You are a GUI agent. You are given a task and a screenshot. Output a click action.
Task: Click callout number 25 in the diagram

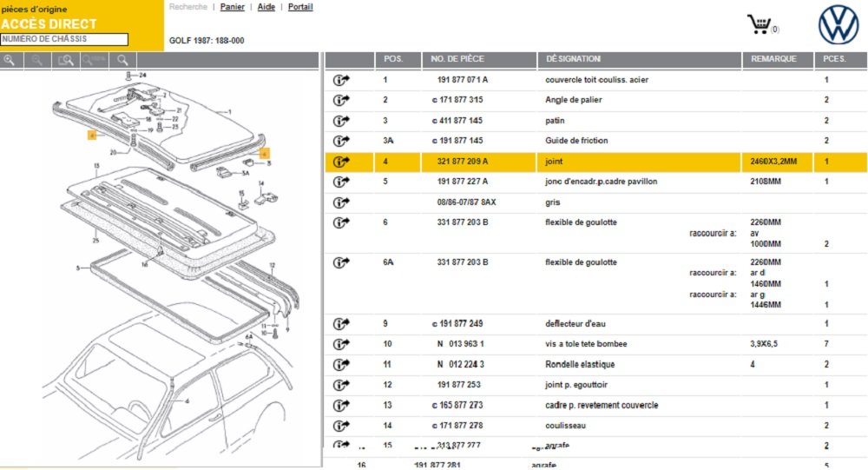[x=95, y=240]
